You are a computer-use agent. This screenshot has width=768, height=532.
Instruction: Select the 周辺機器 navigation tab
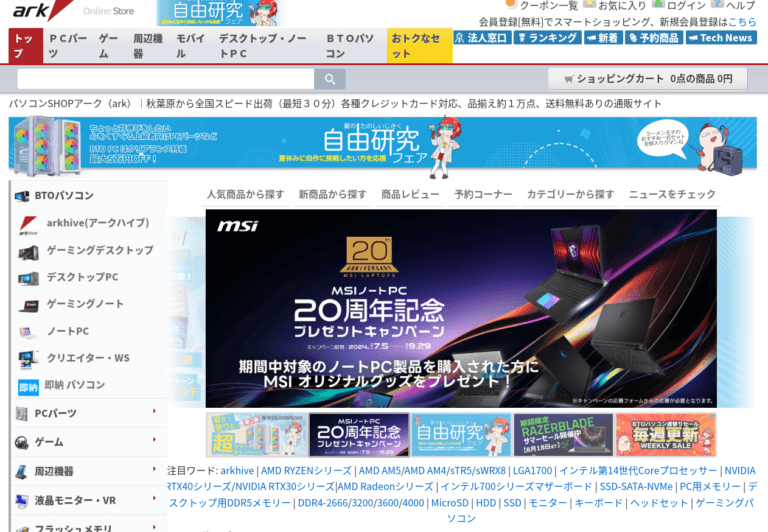148,46
